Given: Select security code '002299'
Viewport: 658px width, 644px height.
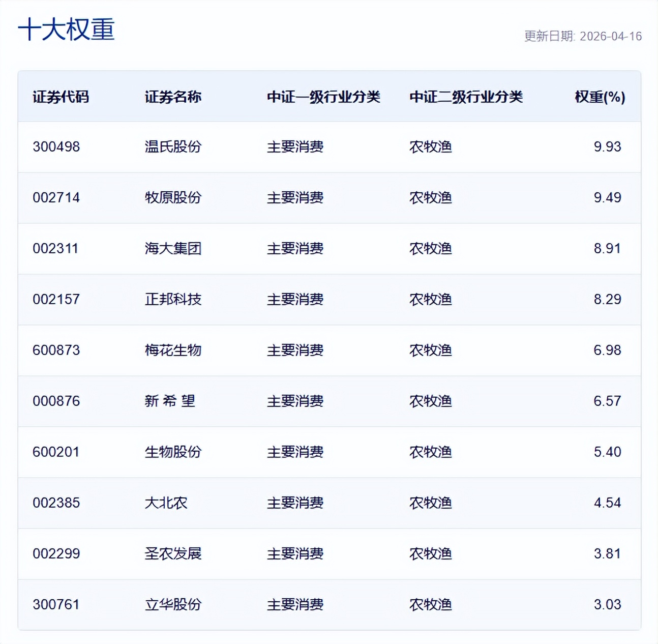Looking at the screenshot, I should pyautogui.click(x=56, y=553).
